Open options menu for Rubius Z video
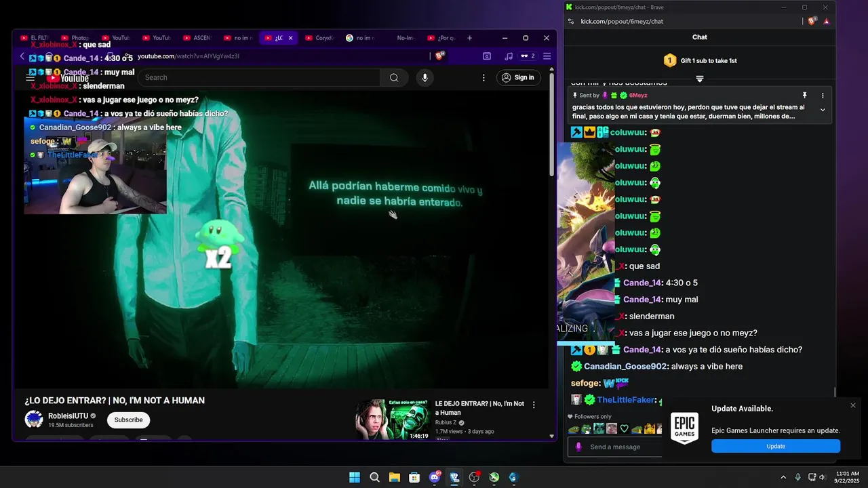 tap(534, 405)
